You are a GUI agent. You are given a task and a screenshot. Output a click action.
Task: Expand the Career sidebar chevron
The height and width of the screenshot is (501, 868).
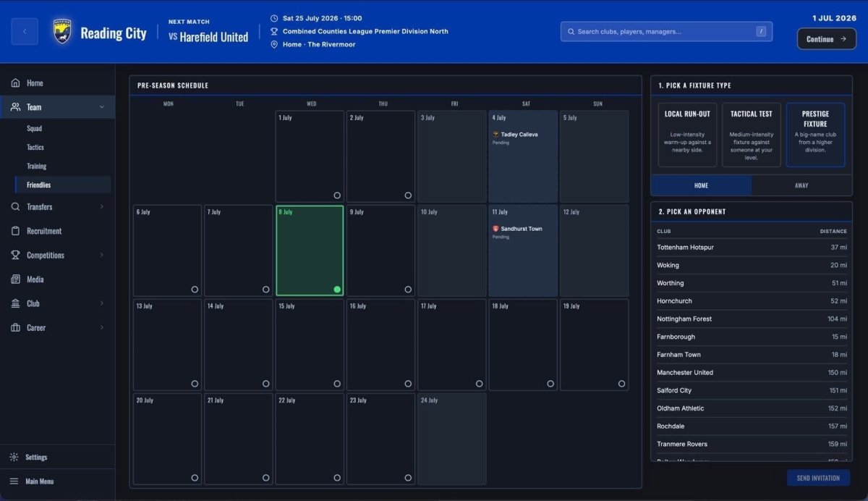(101, 328)
